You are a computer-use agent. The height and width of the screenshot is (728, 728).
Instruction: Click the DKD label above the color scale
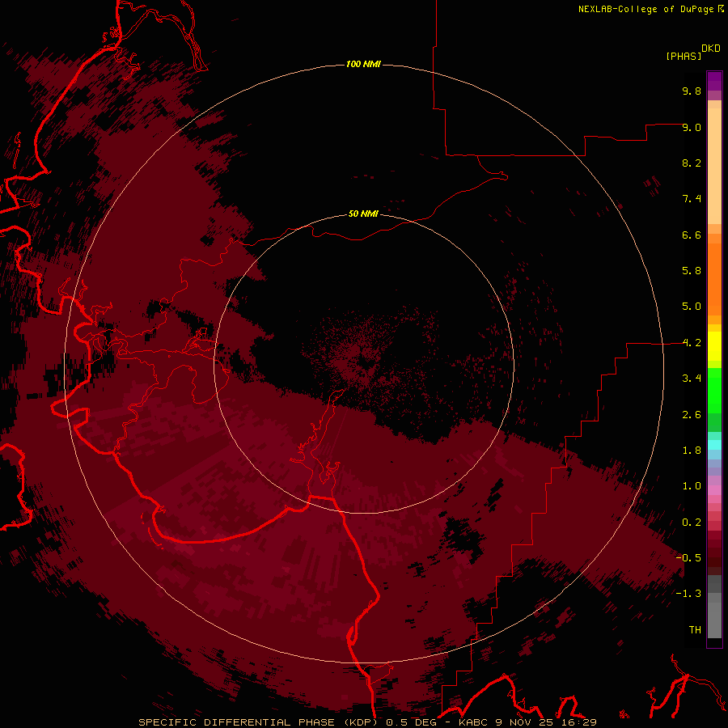(x=711, y=49)
